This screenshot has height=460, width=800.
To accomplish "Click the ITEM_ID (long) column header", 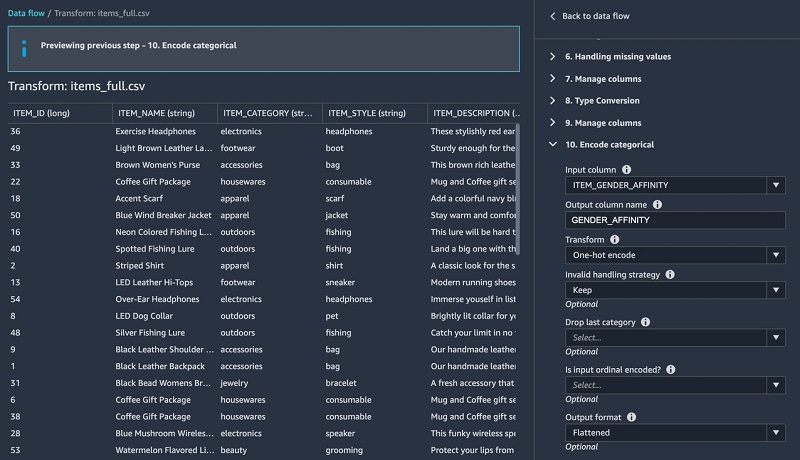I will tap(60, 113).
